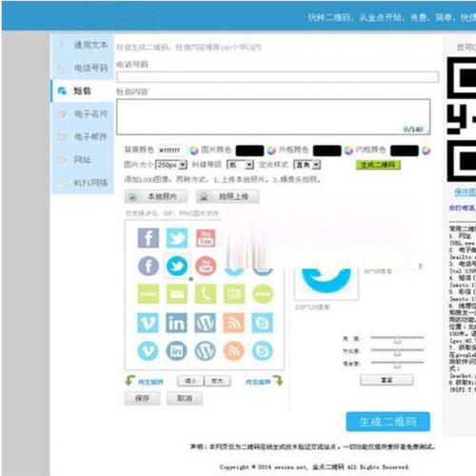This screenshot has height=476, width=476.
Task: Pick the green square www icon
Action: [x=149, y=294]
